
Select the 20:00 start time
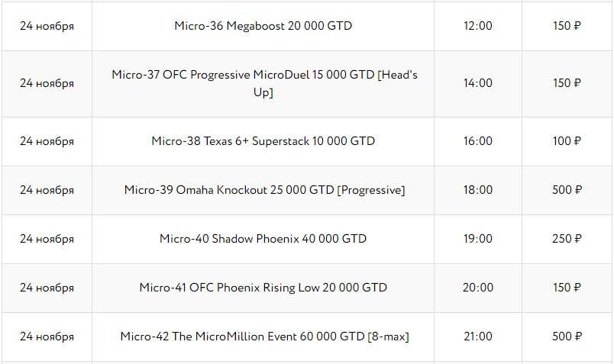coord(478,288)
